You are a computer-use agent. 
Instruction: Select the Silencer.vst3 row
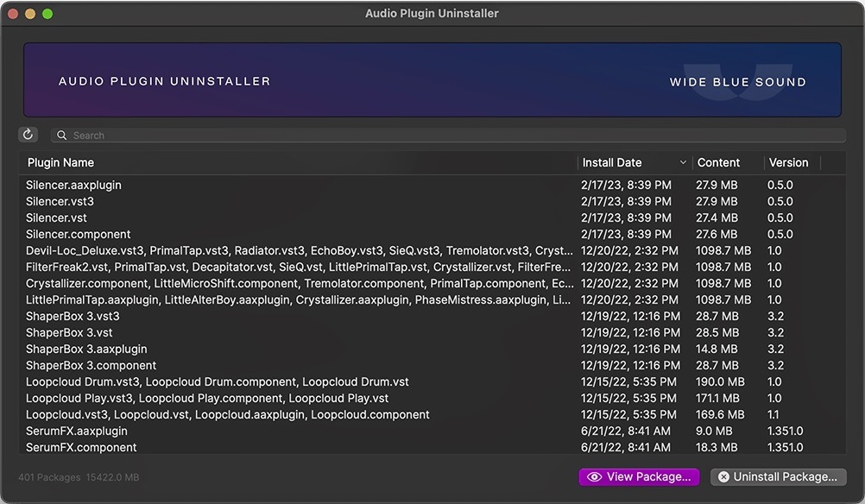pos(432,201)
